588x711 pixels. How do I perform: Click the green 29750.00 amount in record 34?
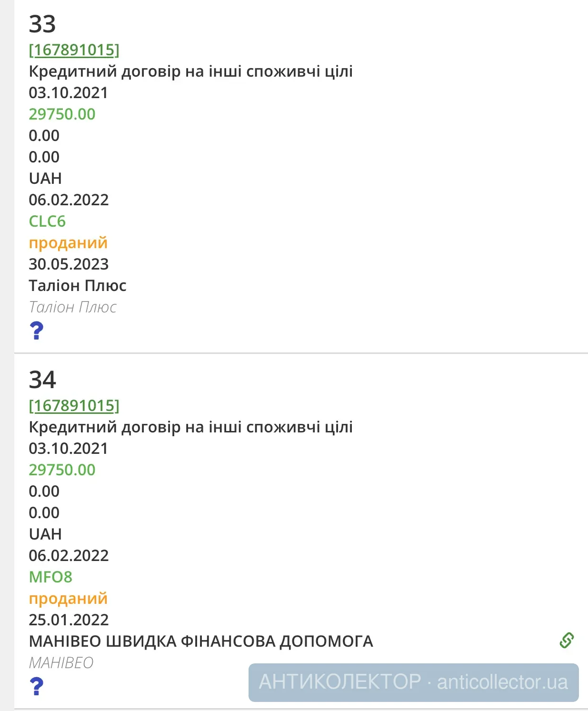pos(62,470)
